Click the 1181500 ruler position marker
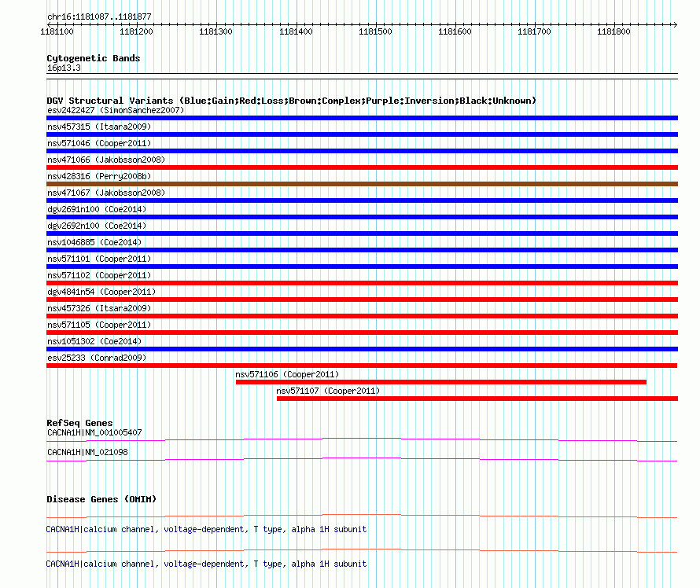The image size is (700, 588). 375,31
